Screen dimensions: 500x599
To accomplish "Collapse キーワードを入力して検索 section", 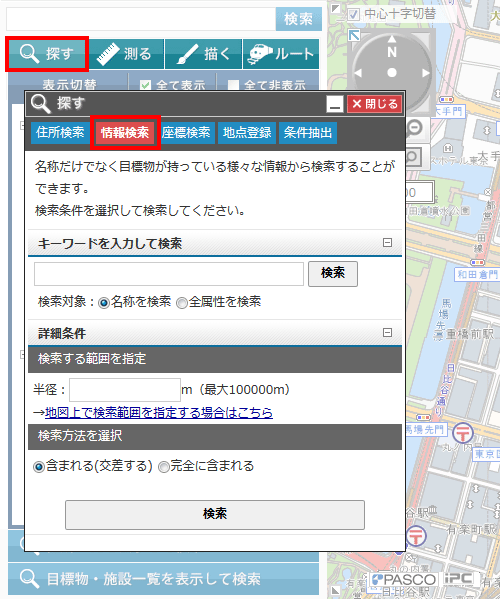I will click(387, 243).
